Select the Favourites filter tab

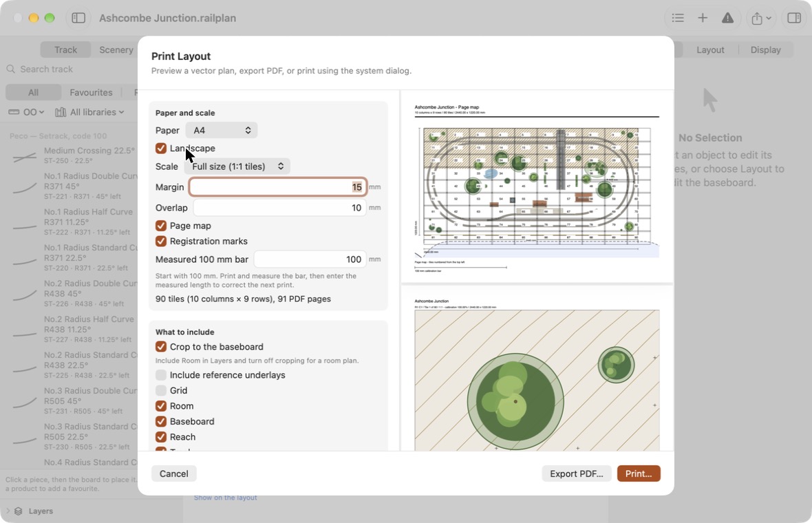(x=91, y=93)
